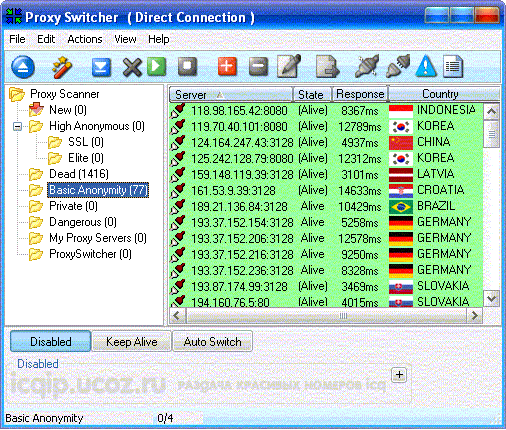Start the scan with the green play icon

tap(157, 66)
